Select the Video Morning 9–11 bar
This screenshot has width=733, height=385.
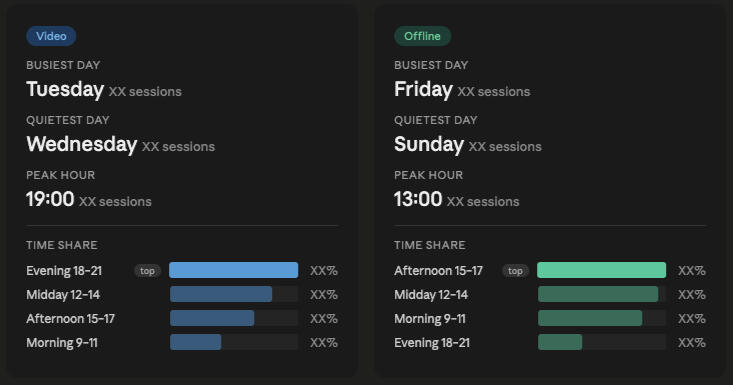click(x=195, y=342)
